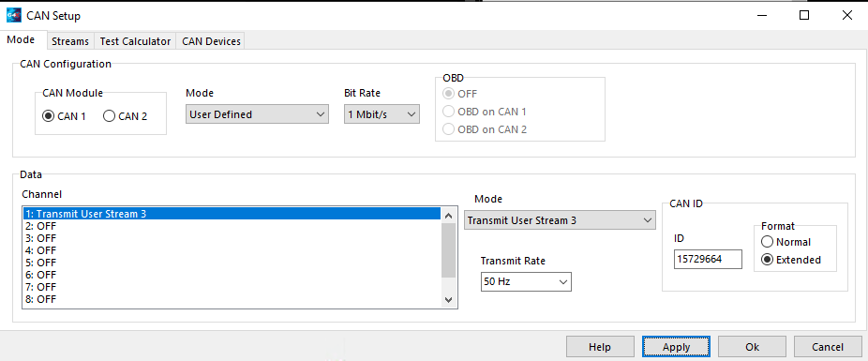Expand the Bit Rate 1 Mbit/s dropdown
The image size is (868, 361).
(382, 114)
